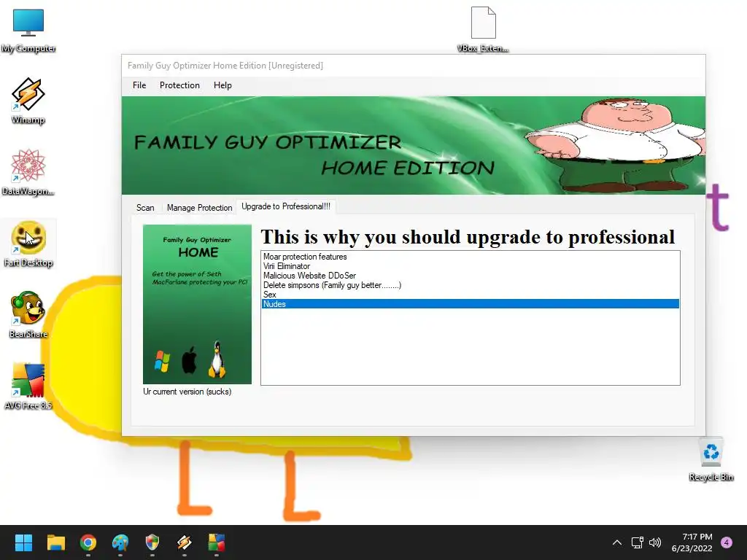Screen dimensions: 747x560
Task: Open the notification center badge
Action: 727,542
